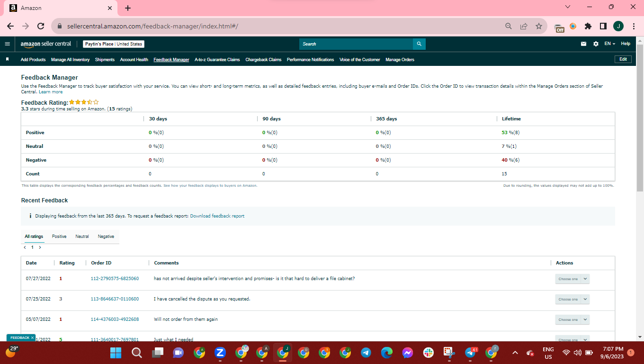This screenshot has width=644, height=364.
Task: Close the Amazon browser tab
Action: 110,8
